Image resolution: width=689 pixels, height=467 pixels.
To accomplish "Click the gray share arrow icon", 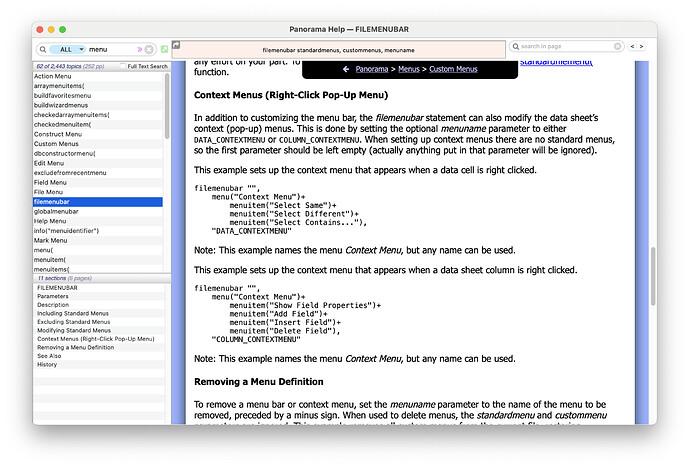I will coord(176,45).
